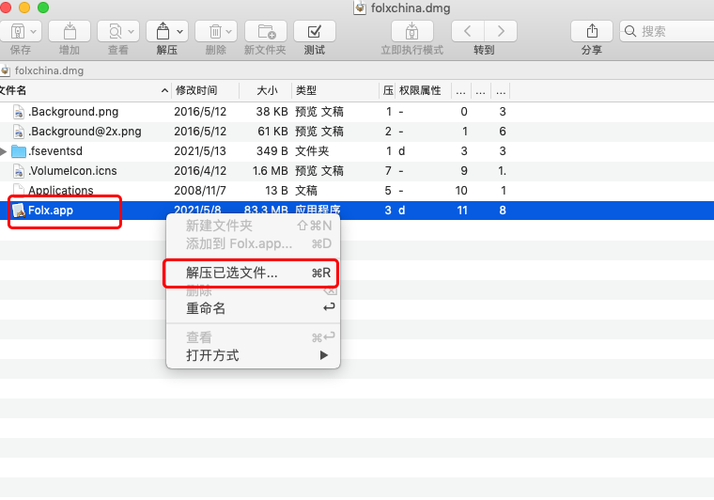Click the .VolumeIcon.icns file icon
The height and width of the screenshot is (500, 714).
point(19,171)
